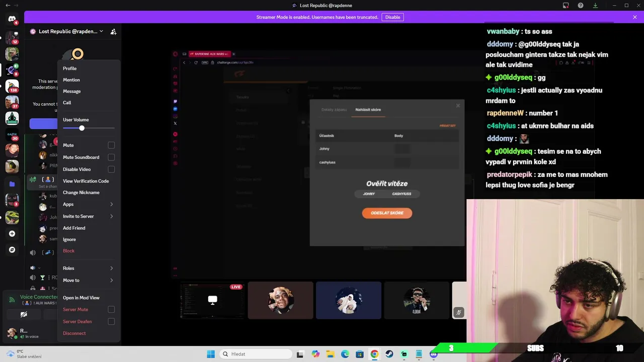
Task: Open server icon with 37 notifications badge
Action: [12, 102]
